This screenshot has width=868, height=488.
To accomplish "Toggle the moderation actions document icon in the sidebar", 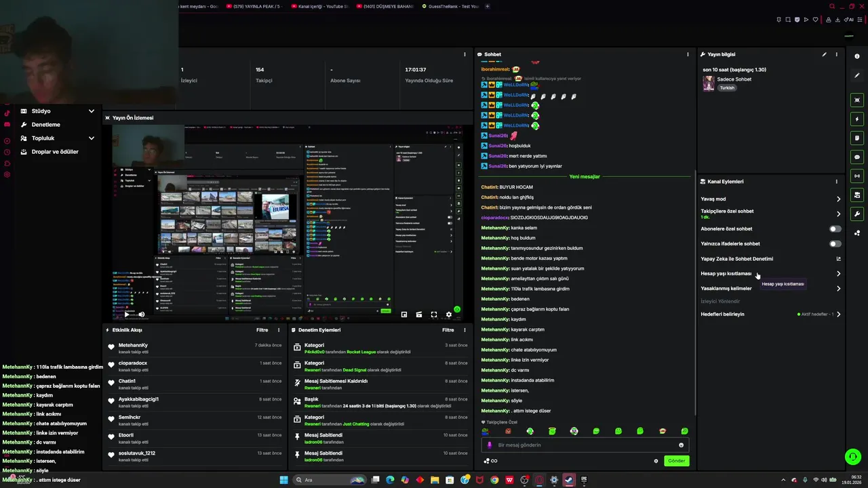I will (857, 138).
